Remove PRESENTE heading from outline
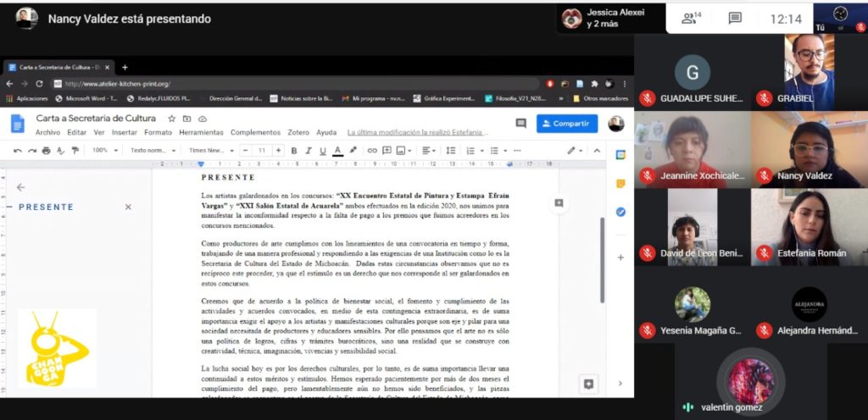Image resolution: width=868 pixels, height=420 pixels. tap(128, 207)
